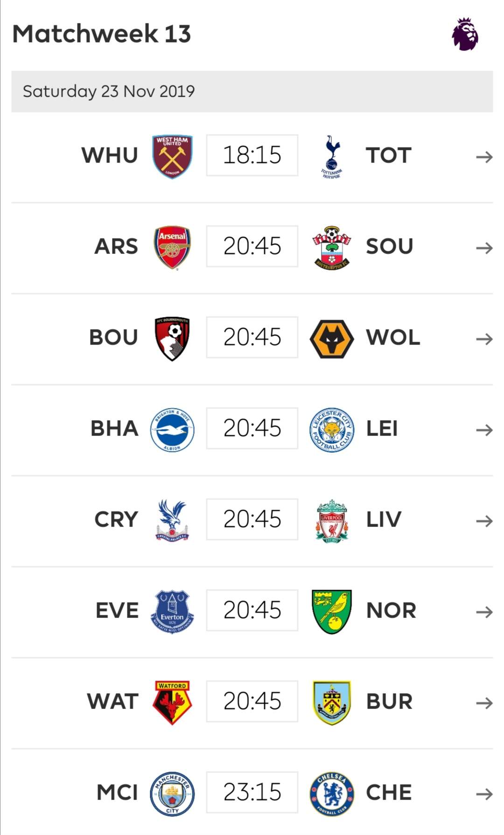Open MCI vs CHE details arrow
This screenshot has height=835, width=504.
click(484, 793)
